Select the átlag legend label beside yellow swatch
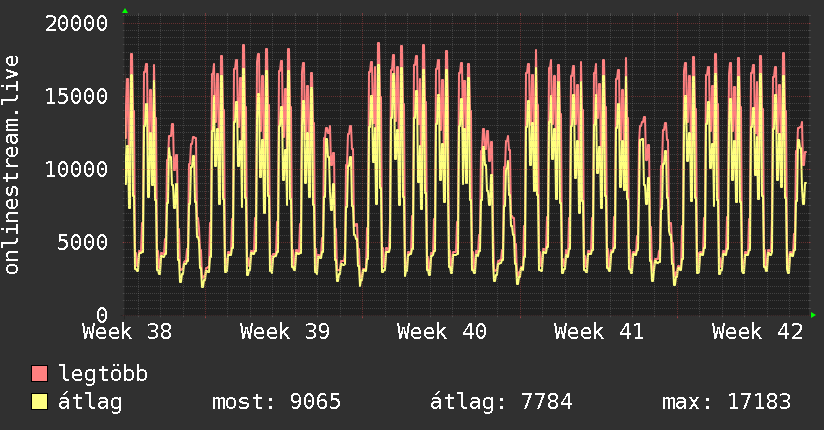This screenshot has width=824, height=430. (x=90, y=402)
